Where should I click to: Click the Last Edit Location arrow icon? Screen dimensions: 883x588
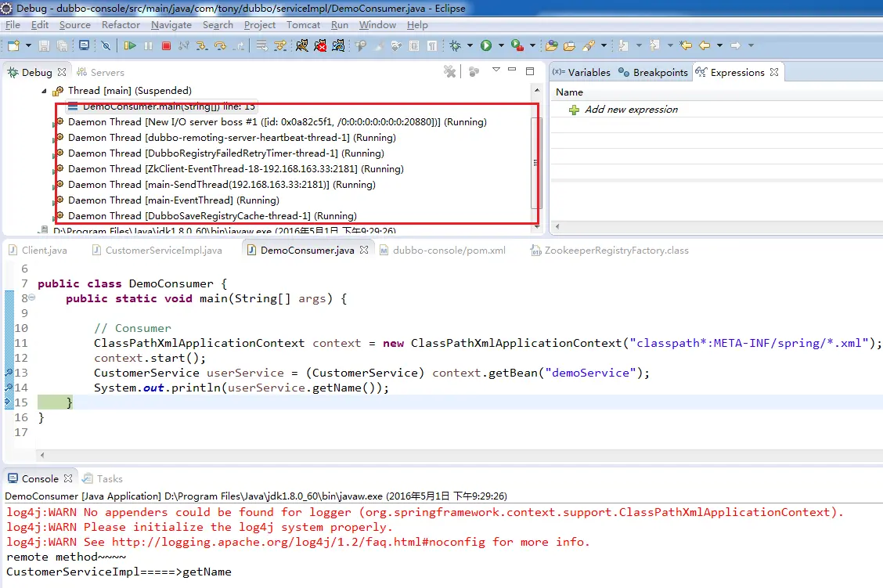tap(685, 45)
